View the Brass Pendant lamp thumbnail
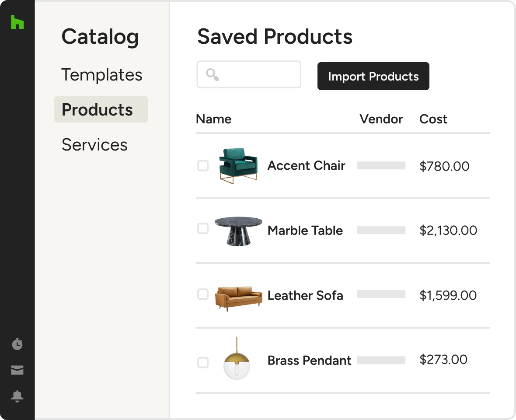 (237, 359)
